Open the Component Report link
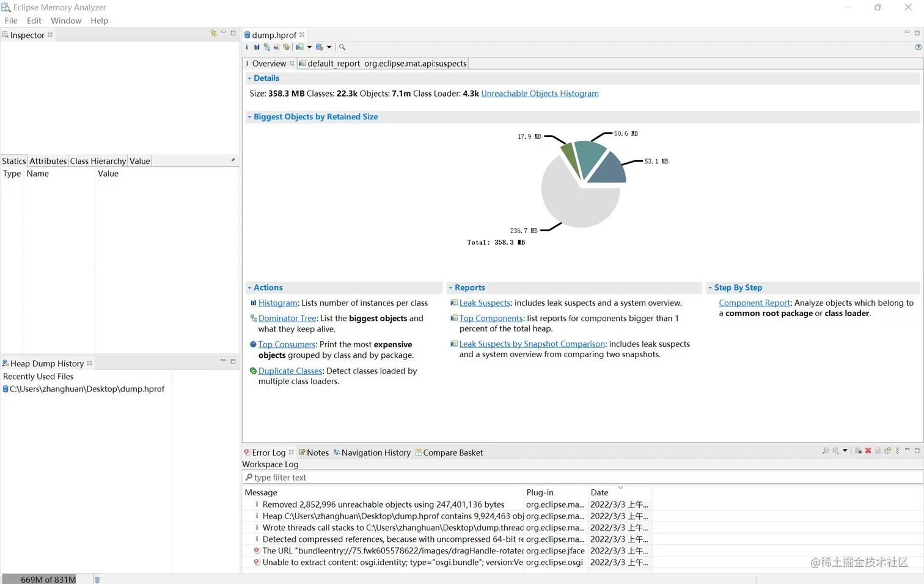This screenshot has height=584, width=924. (755, 303)
